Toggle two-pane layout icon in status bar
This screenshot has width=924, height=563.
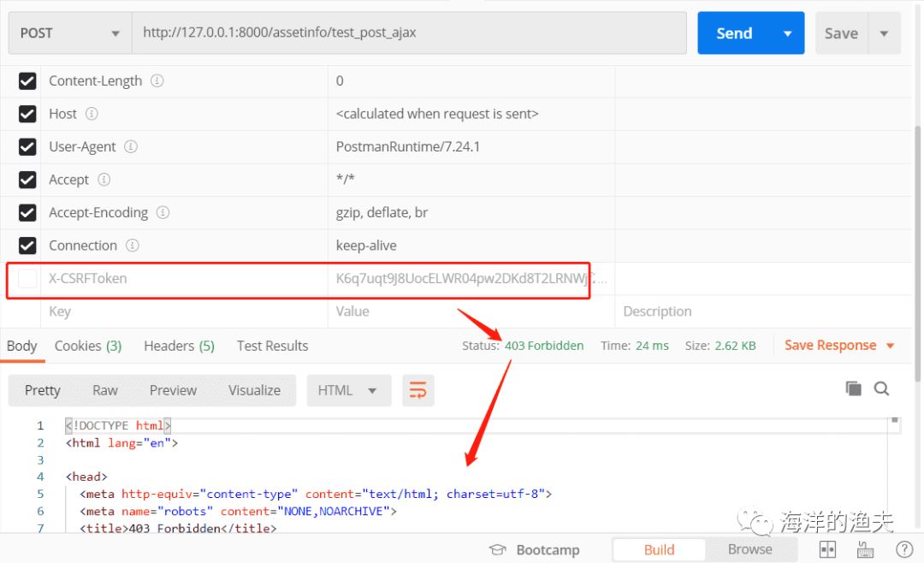(x=827, y=549)
